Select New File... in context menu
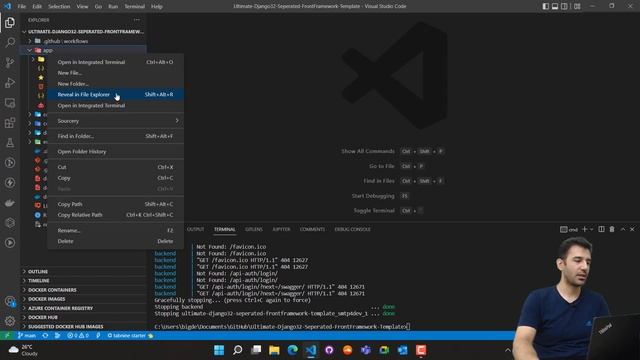This screenshot has height=360, width=640. click(116, 73)
